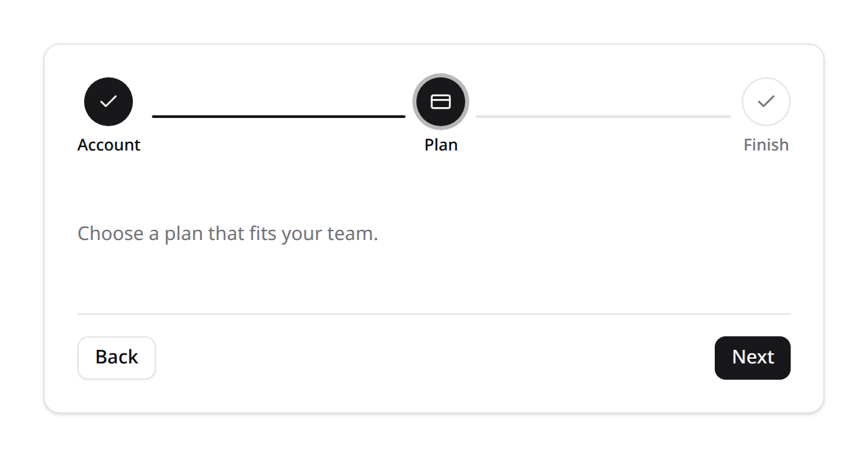Screen dimensions: 868x457
Task: Open the "Finish" step label
Action: (x=766, y=145)
